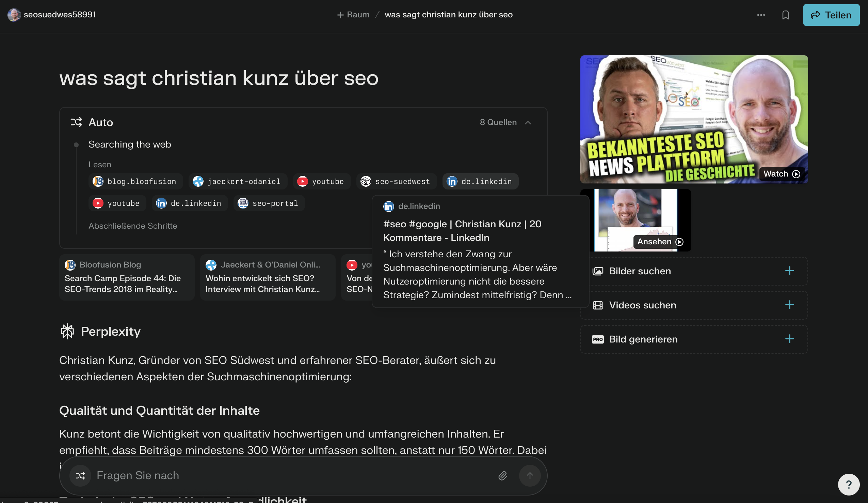Viewport: 868px width, 503px height.
Task: Open search mode selector in the input bar
Action: (x=80, y=476)
